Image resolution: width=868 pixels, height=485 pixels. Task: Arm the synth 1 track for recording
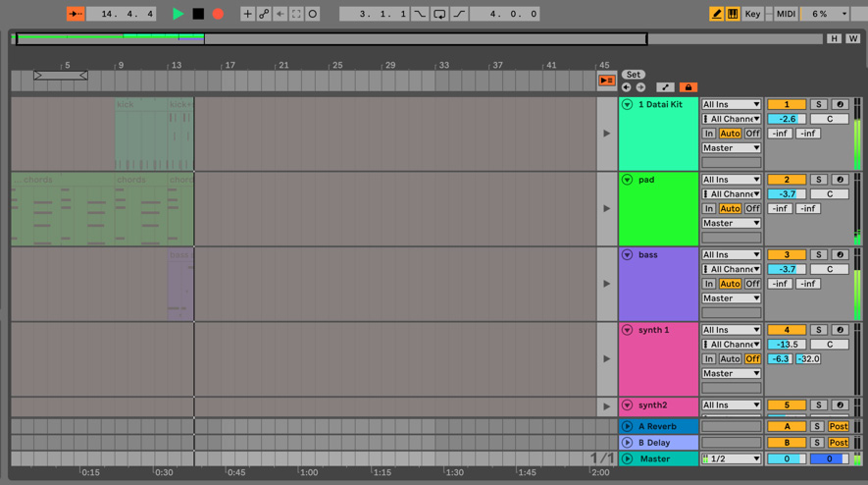tap(840, 330)
